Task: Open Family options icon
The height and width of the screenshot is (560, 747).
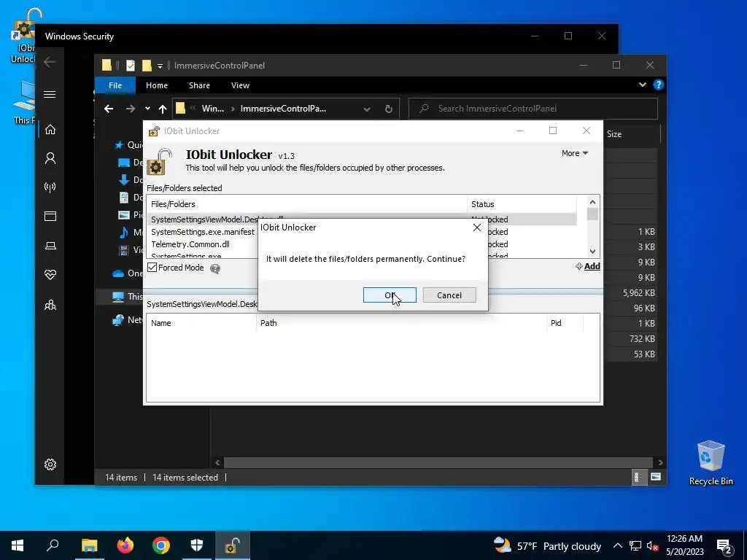Action: pos(50,305)
